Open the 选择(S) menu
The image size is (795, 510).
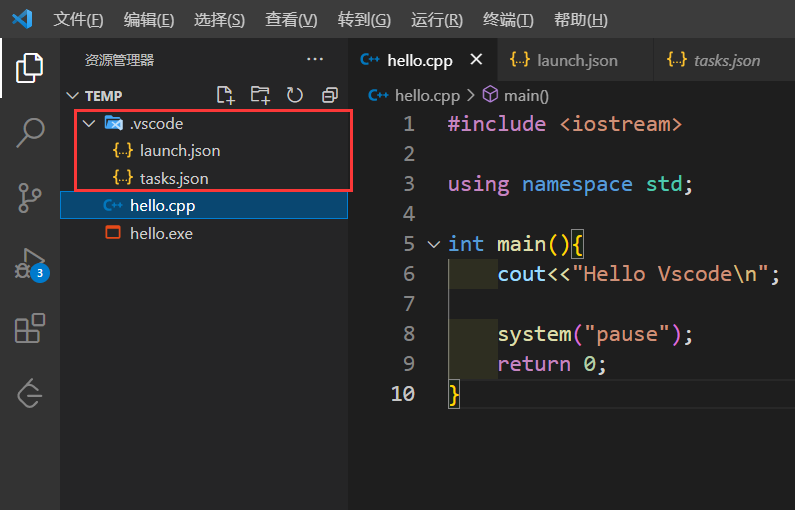[219, 20]
